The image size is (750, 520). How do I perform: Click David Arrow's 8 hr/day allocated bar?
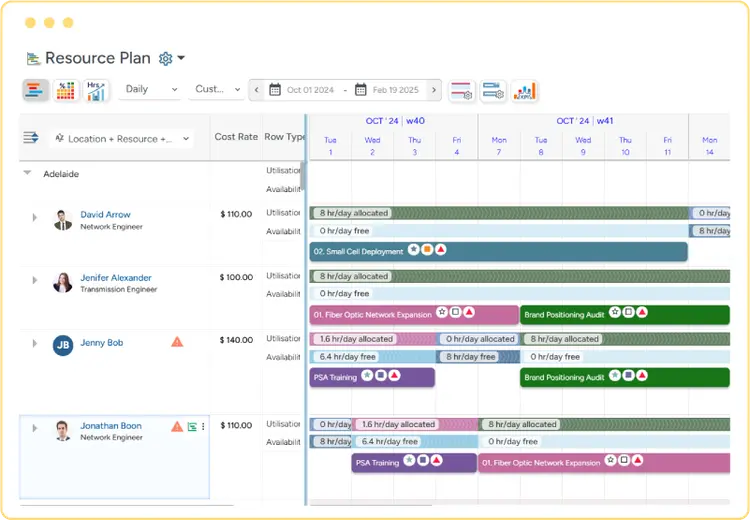(499, 213)
